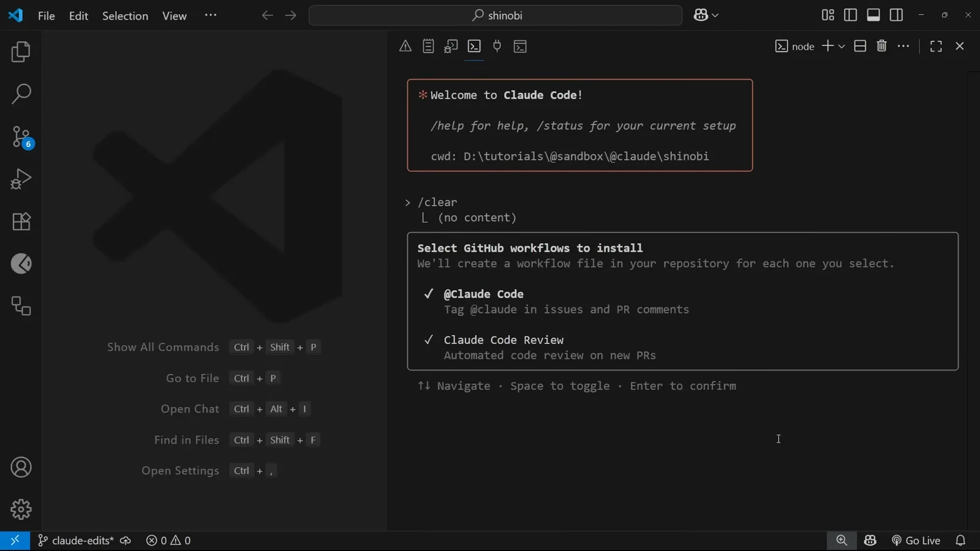Expand the hidden menus ellipsis in menu bar

pos(211,15)
